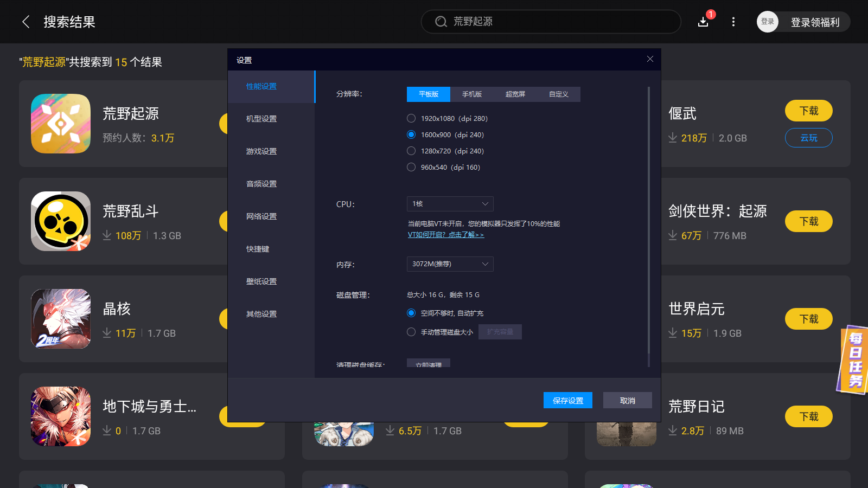Click the 晶核 game title
868x488 pixels.
point(117,309)
